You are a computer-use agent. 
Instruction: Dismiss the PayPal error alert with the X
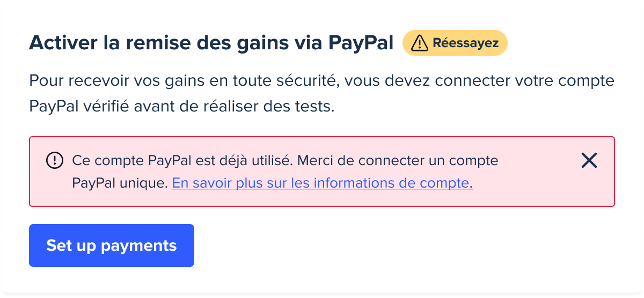click(589, 160)
